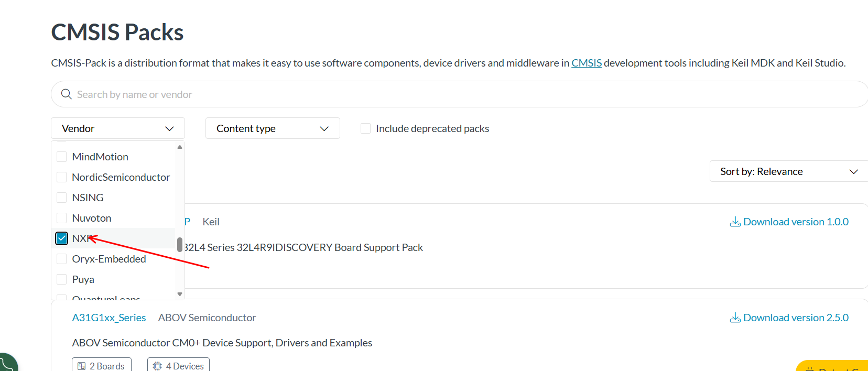The height and width of the screenshot is (371, 868).
Task: Click the CMSIS Packs heading
Action: click(117, 32)
